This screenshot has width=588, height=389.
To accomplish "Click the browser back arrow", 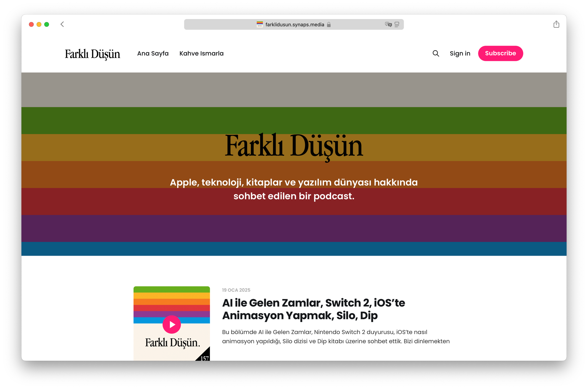I will click(x=62, y=24).
